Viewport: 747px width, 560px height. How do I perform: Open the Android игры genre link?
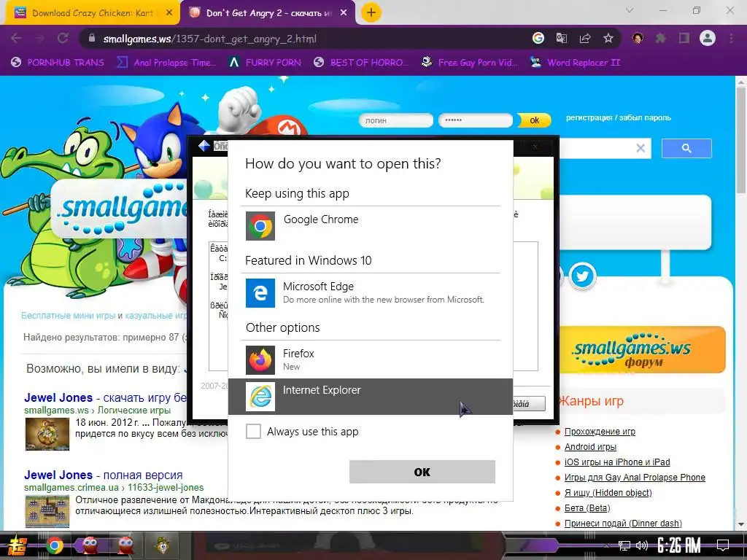590,447
